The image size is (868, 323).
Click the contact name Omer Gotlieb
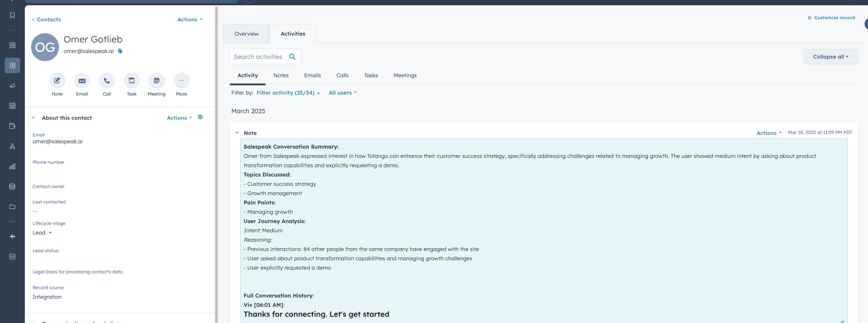[x=93, y=39]
